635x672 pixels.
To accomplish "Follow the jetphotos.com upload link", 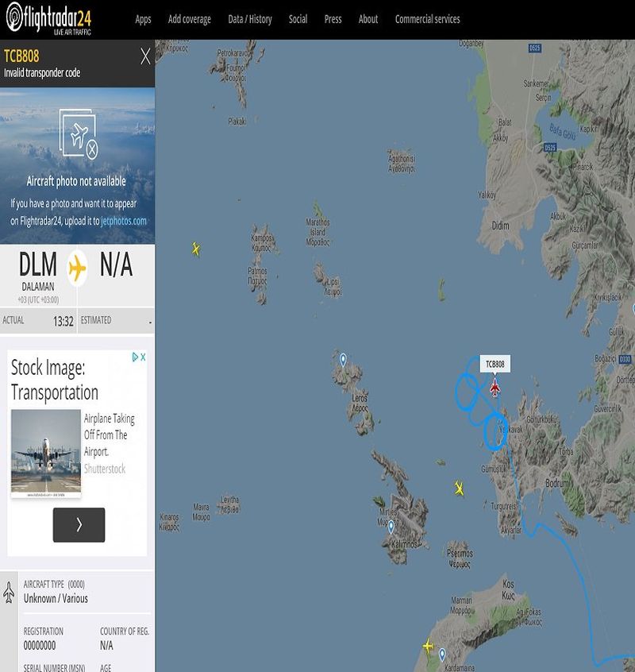I will point(124,221).
